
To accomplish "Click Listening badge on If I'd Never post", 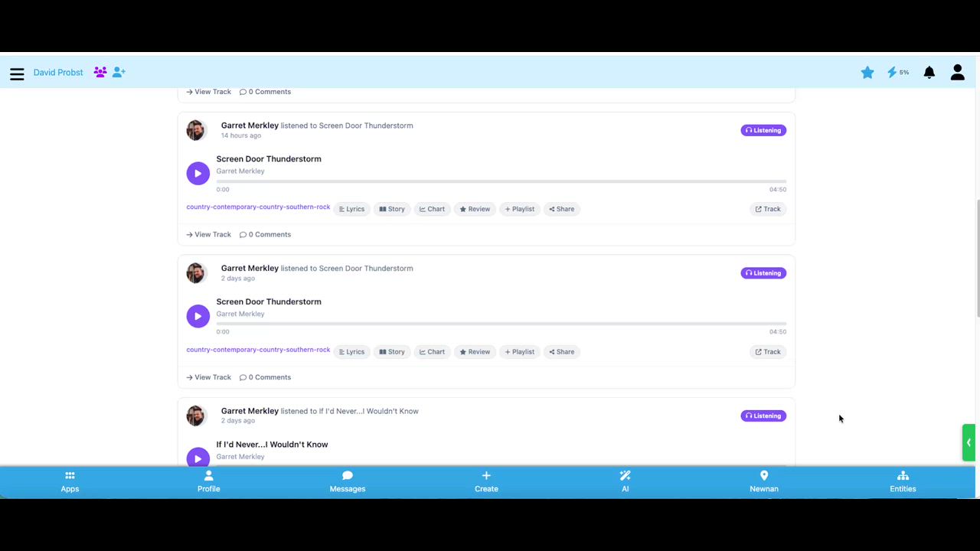I will click(763, 416).
